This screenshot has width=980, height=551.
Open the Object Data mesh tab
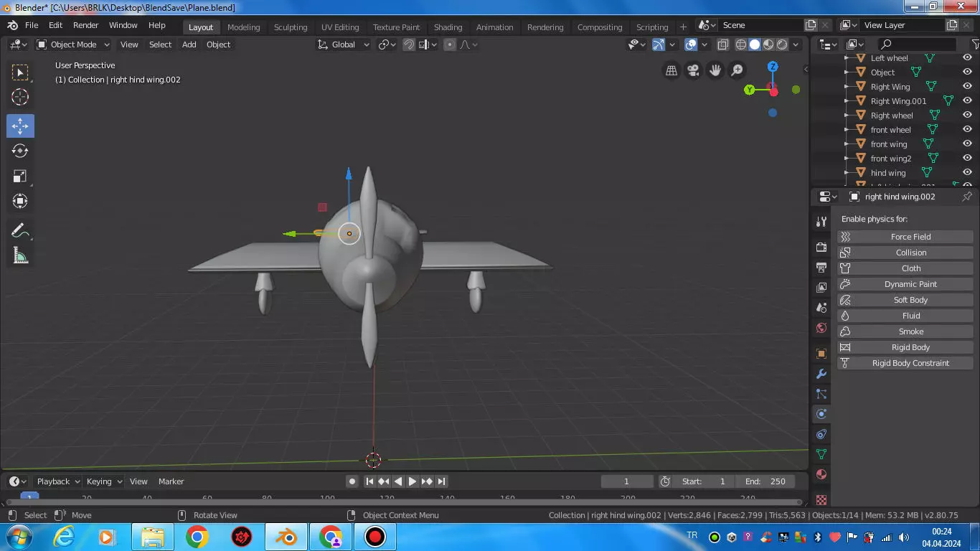(821, 454)
